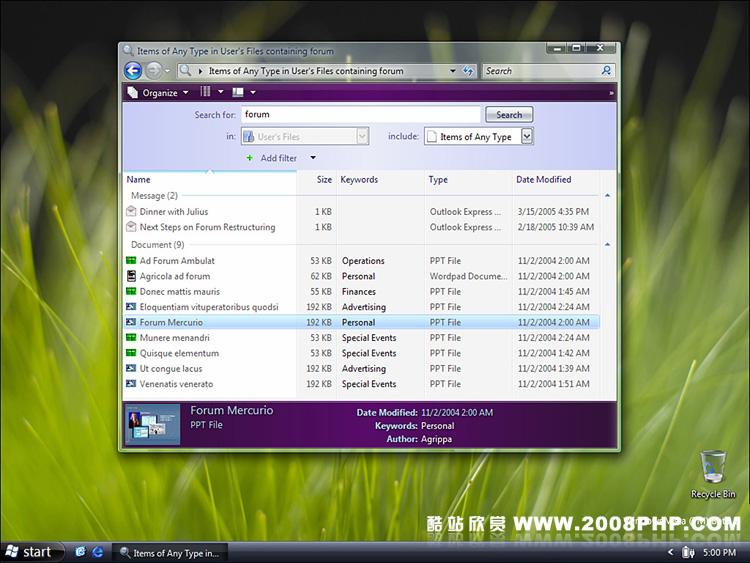The height and width of the screenshot is (563, 750).
Task: Click the refresh icon in address bar
Action: click(467, 71)
